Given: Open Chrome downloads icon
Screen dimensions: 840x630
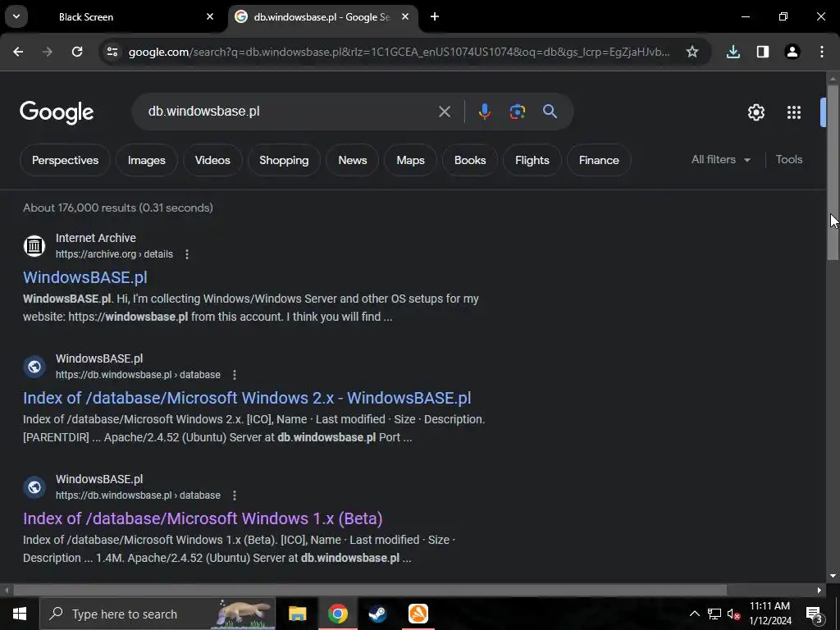Looking at the screenshot, I should pyautogui.click(x=733, y=52).
